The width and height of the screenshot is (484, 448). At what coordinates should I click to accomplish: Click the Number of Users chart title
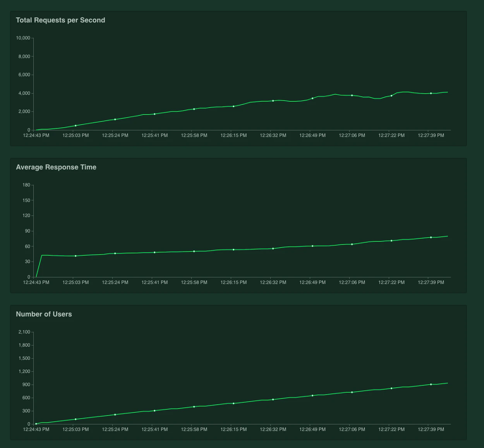point(44,314)
